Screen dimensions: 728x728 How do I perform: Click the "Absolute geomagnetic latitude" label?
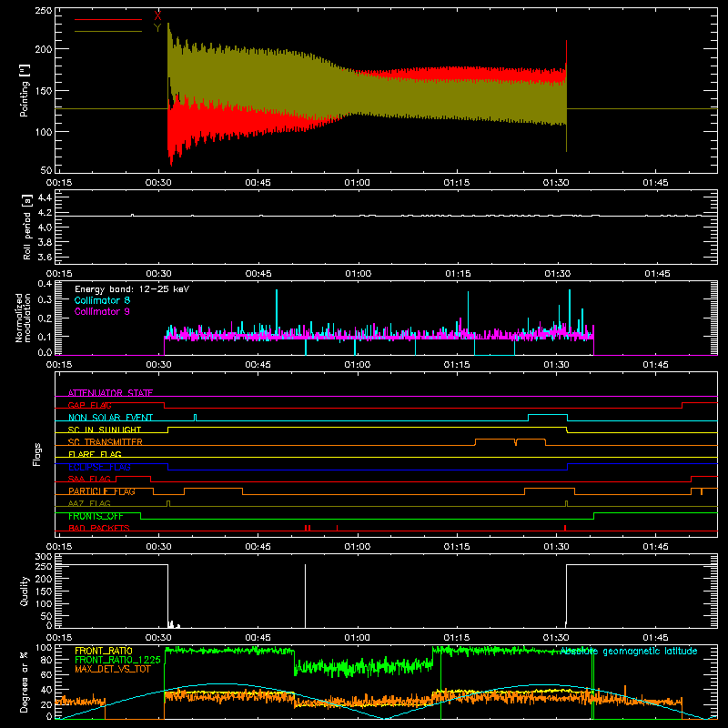pyautogui.click(x=629, y=651)
